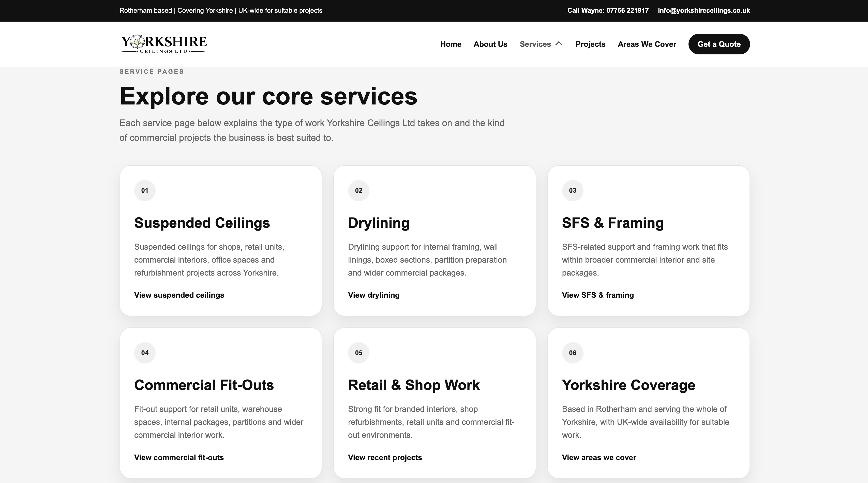Click the 02 number badge
The height and width of the screenshot is (483, 868).
click(358, 191)
